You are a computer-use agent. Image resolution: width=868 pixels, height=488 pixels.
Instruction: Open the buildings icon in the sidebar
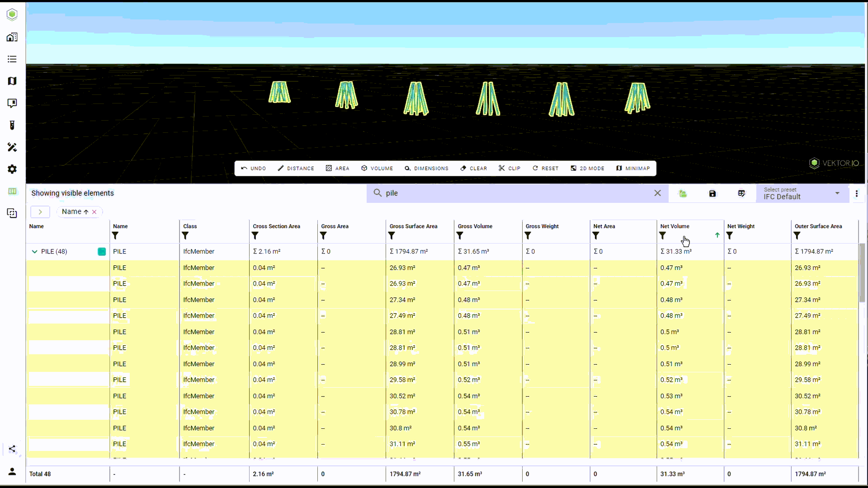12,37
